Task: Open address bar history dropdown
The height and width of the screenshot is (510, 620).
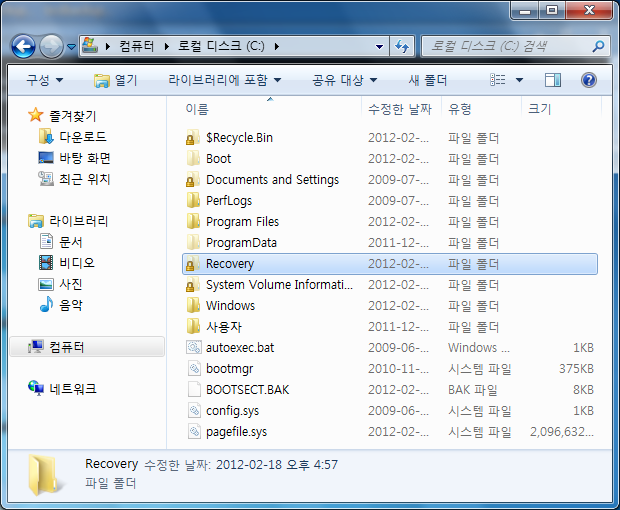Action: pos(380,47)
